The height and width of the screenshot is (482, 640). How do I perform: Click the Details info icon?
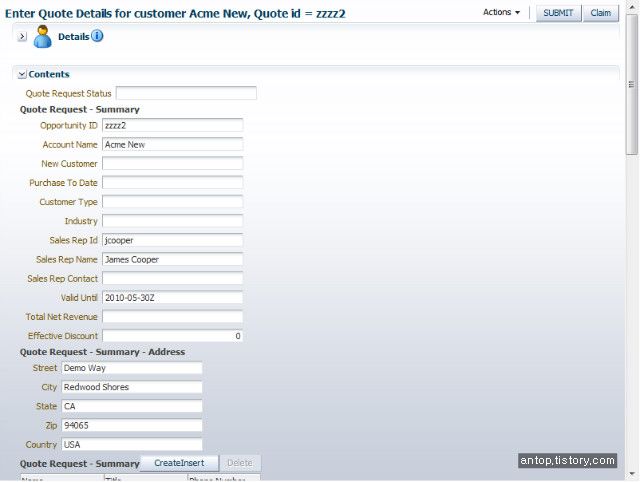tap(97, 36)
